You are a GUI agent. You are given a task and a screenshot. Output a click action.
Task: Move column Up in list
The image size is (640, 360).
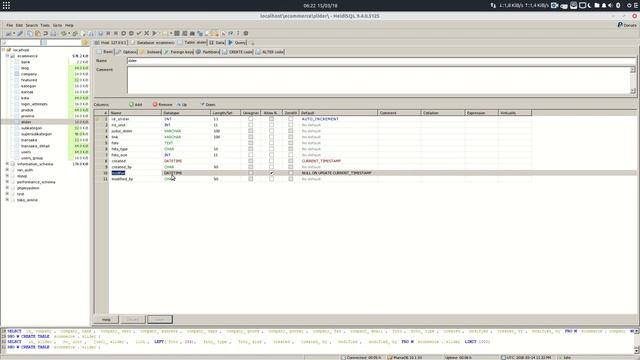182,104
